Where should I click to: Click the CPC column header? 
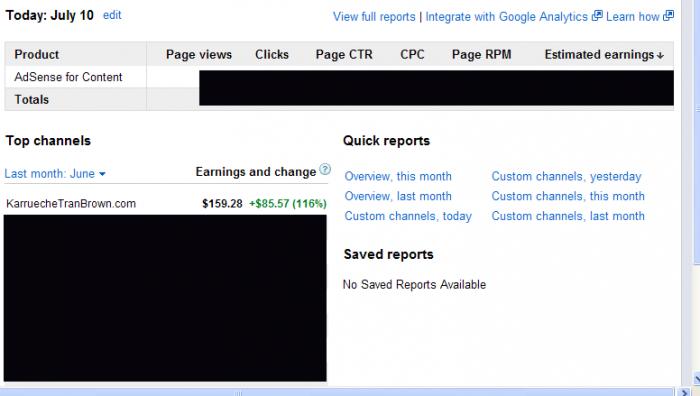[x=412, y=54]
